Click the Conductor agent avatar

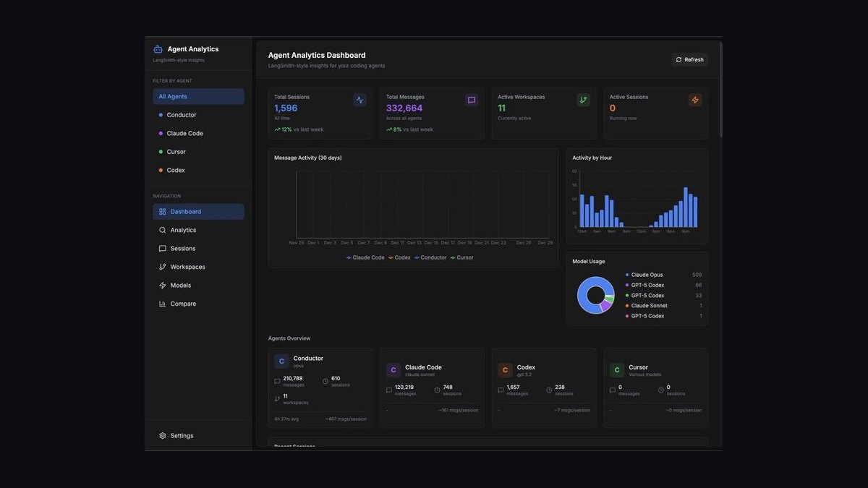click(x=281, y=361)
